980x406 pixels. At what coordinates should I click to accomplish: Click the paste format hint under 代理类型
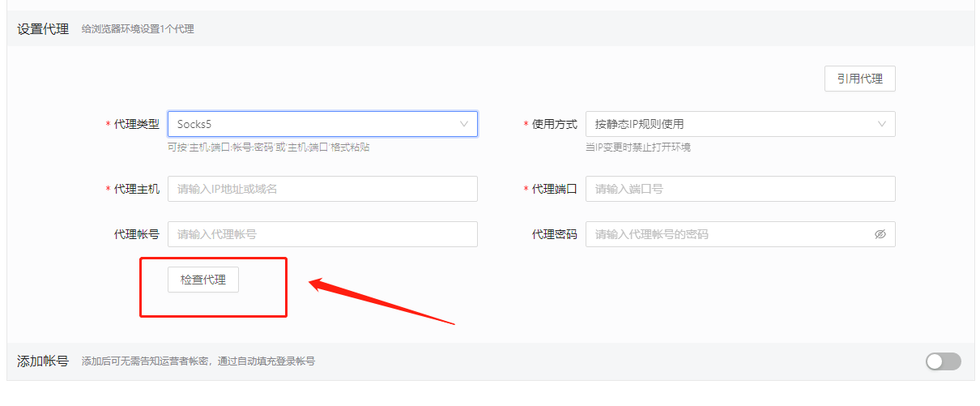click(269, 147)
